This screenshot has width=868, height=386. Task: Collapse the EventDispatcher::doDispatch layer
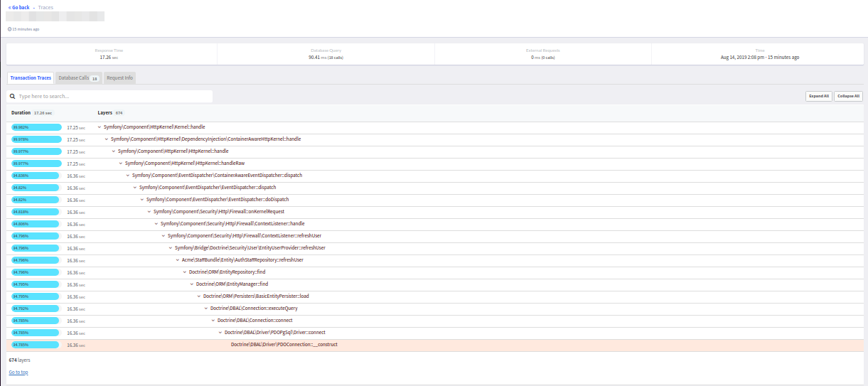[x=142, y=200]
